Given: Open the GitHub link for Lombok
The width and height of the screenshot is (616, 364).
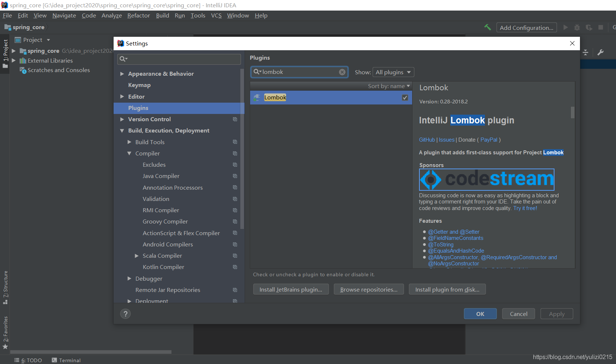Looking at the screenshot, I should 427,140.
